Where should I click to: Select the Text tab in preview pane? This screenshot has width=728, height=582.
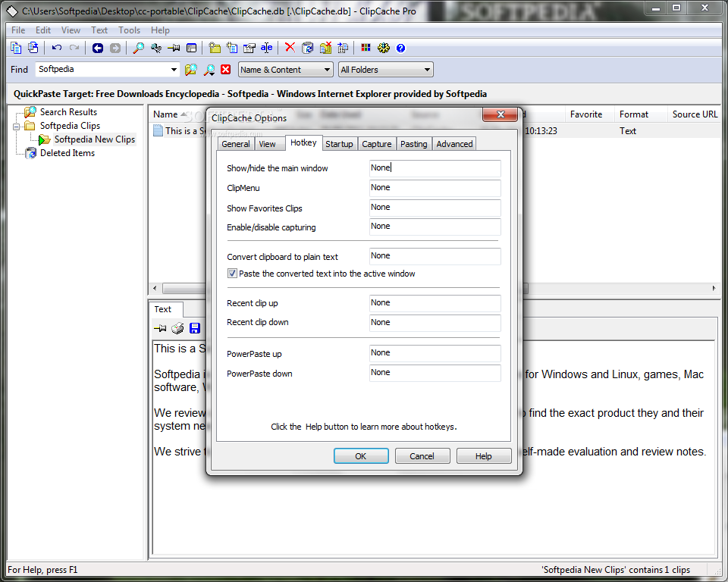coord(163,309)
